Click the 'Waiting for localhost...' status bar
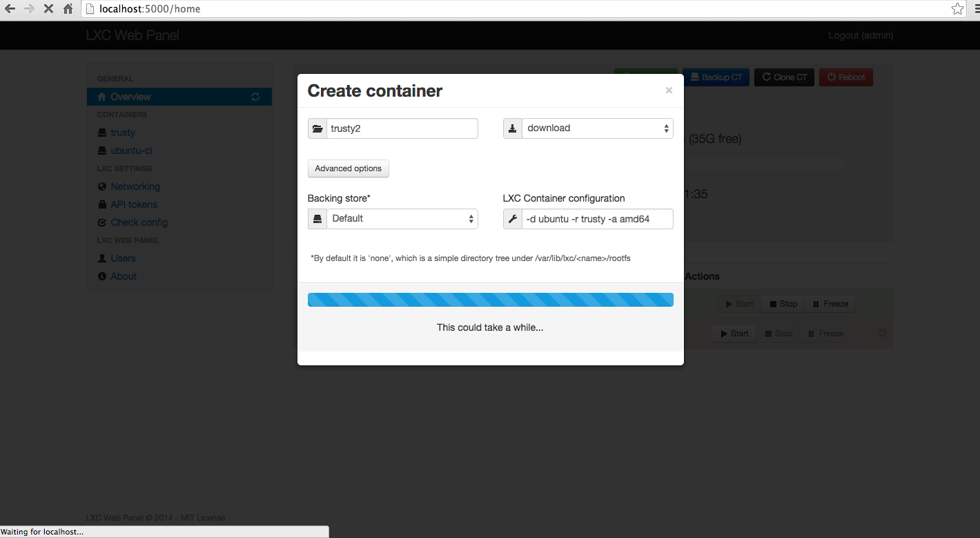Image resolution: width=980 pixels, height=538 pixels. point(164,532)
